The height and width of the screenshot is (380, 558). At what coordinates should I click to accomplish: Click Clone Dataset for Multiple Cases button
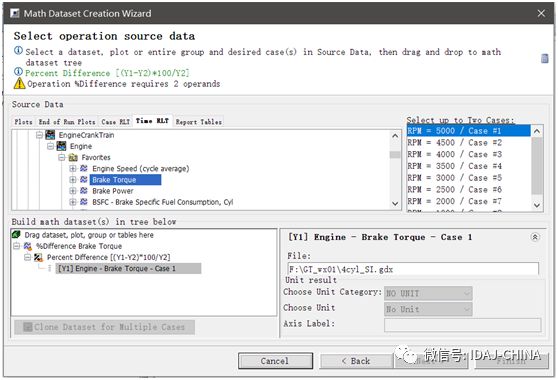pos(105,327)
